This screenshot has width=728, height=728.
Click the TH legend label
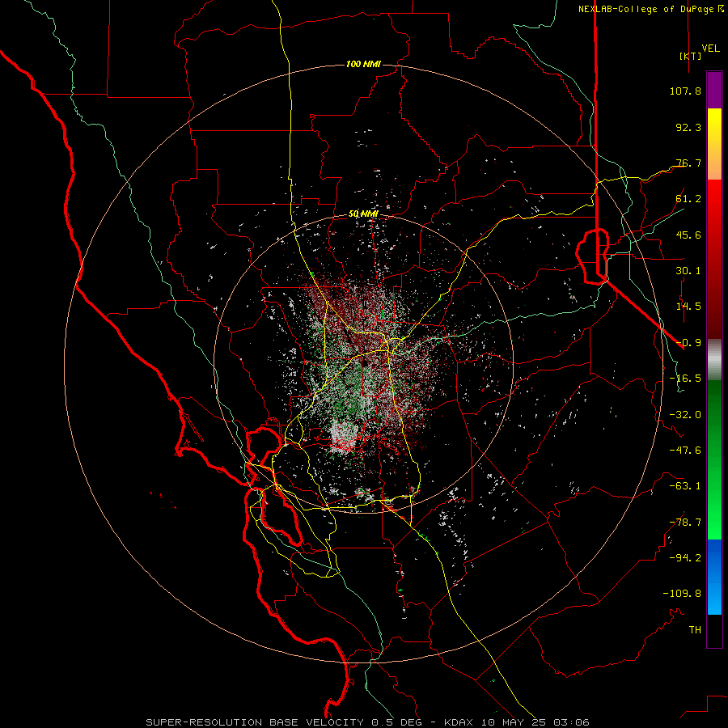pos(695,630)
